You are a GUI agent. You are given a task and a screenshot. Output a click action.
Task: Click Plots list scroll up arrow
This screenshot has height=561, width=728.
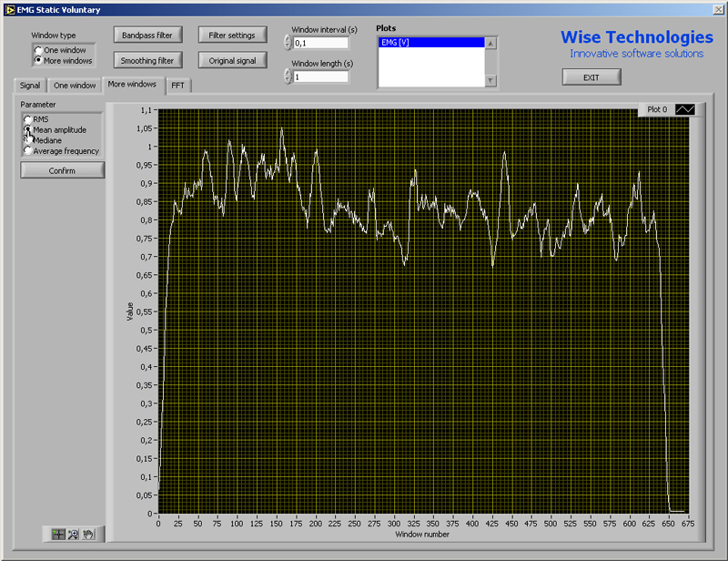tap(490, 43)
